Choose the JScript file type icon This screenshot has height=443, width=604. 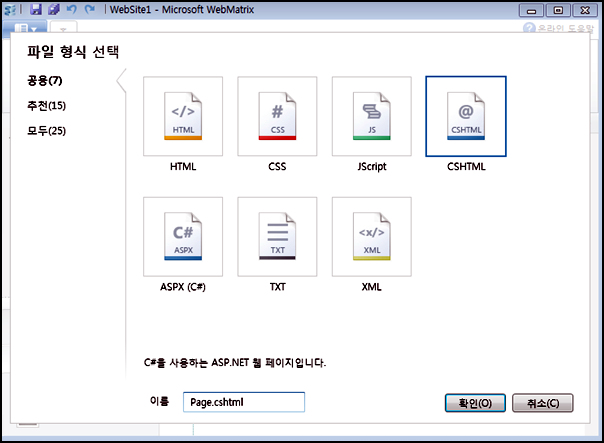tap(372, 116)
